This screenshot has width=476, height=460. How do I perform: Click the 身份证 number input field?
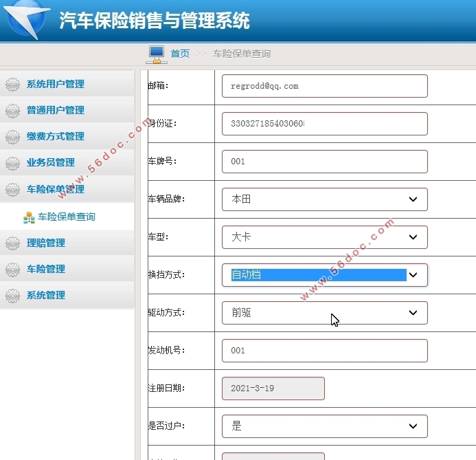tap(324, 124)
